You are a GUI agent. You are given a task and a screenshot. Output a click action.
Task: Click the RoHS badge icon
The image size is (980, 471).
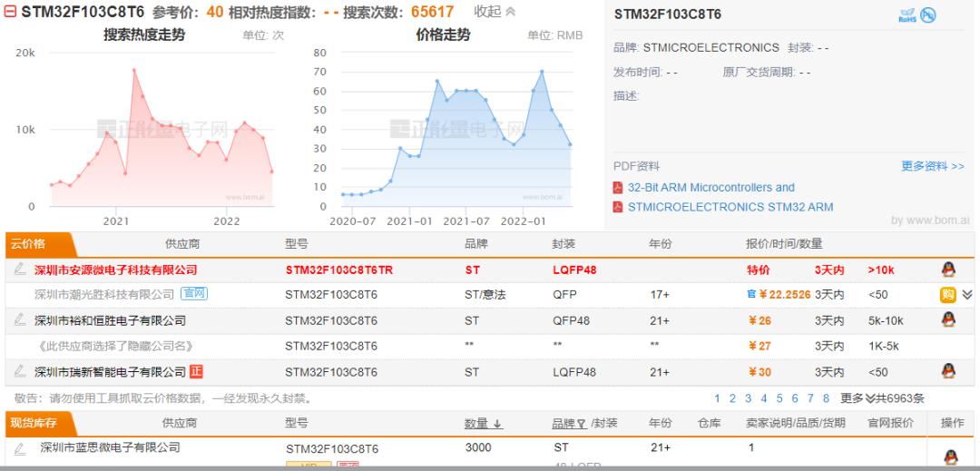tap(907, 15)
